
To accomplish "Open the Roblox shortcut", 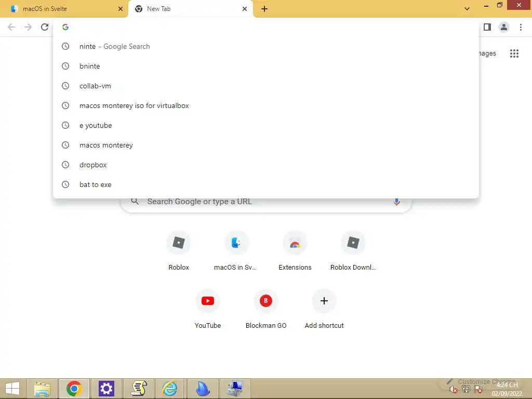I will click(x=179, y=251).
